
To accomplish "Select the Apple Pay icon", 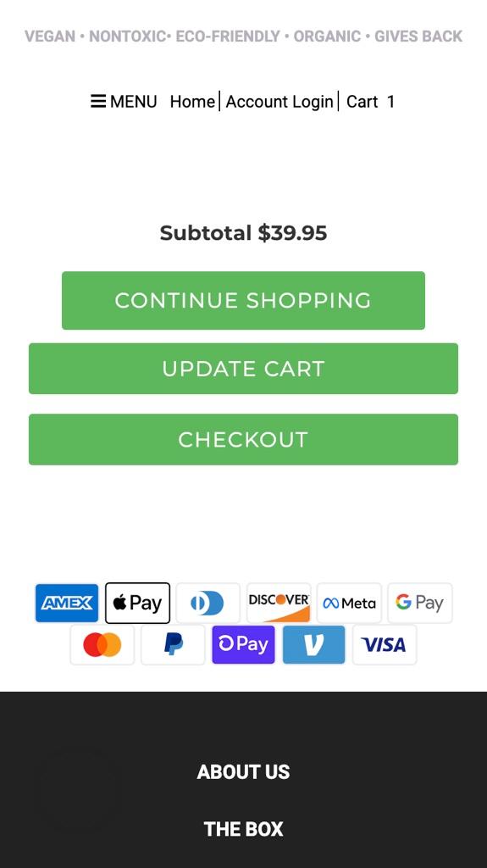I will 138,603.
